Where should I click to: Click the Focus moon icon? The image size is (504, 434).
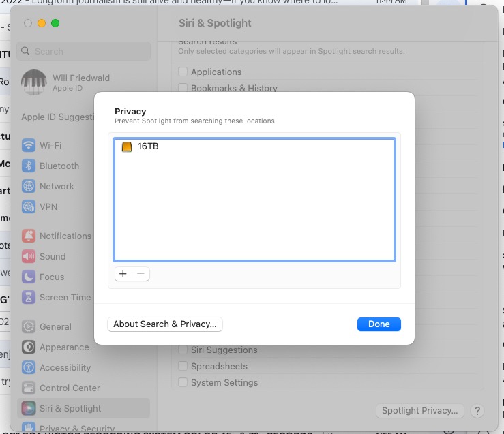[29, 277]
